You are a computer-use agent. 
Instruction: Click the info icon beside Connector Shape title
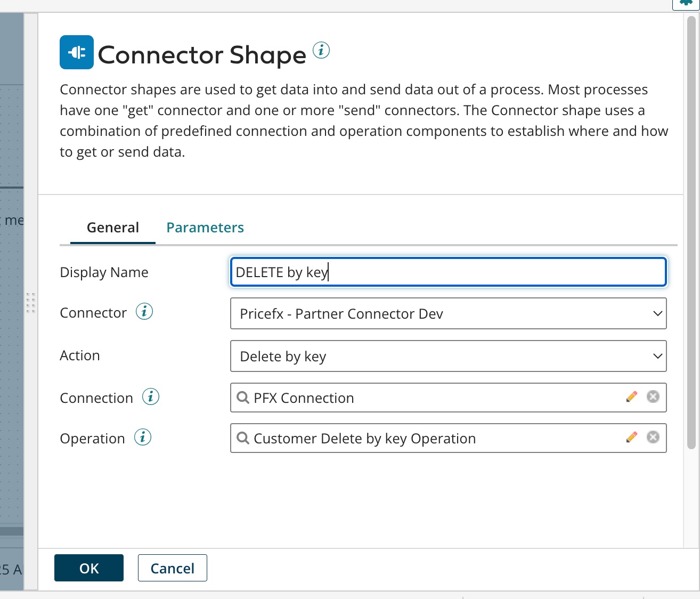click(321, 51)
